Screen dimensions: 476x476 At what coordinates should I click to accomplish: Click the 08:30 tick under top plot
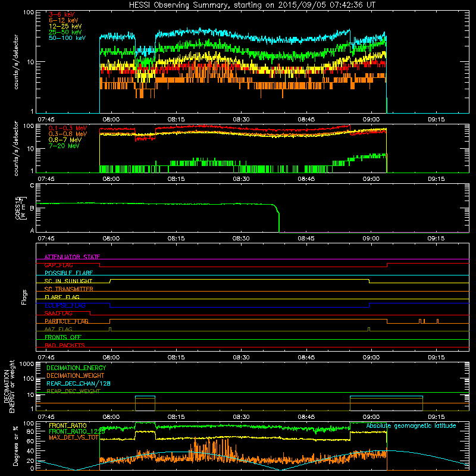pos(241,120)
